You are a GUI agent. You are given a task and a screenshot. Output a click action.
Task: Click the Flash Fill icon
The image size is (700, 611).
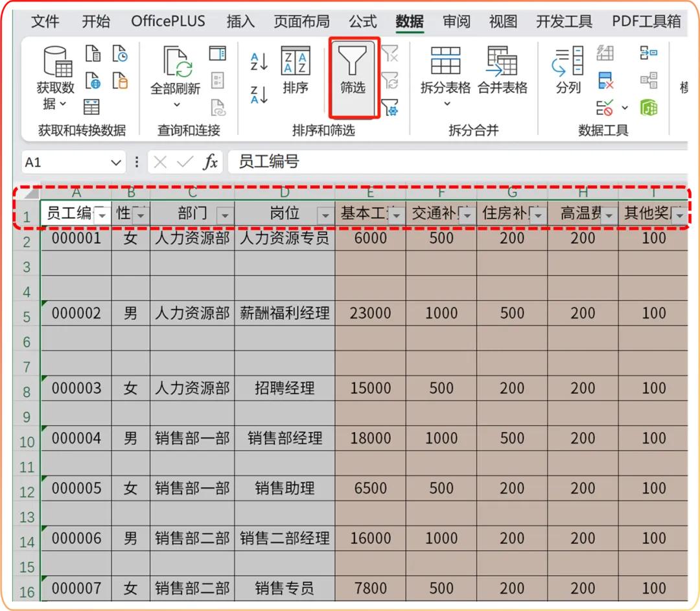coord(605,53)
